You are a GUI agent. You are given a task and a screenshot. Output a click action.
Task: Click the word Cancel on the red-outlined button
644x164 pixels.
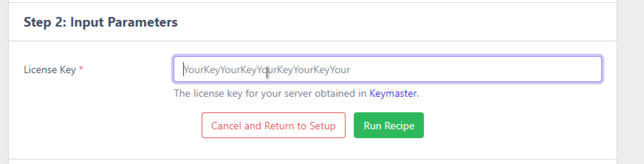tap(226, 126)
